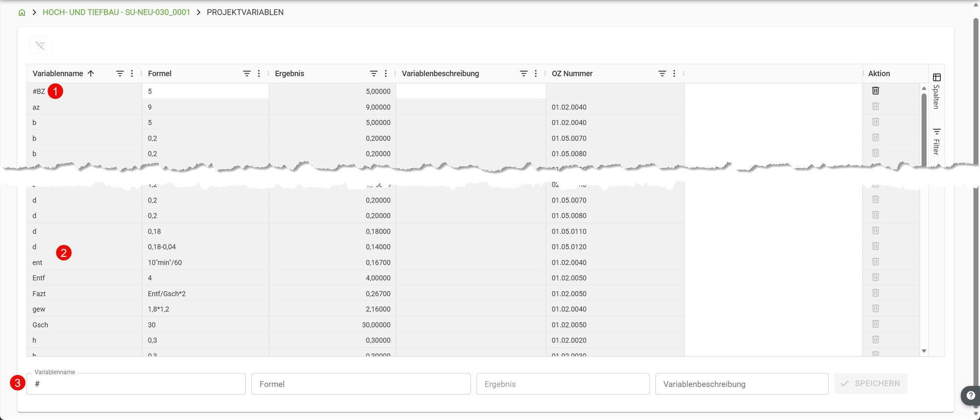Open the Variablenname column options menu
This screenshot has width=980, height=420.
click(132, 74)
